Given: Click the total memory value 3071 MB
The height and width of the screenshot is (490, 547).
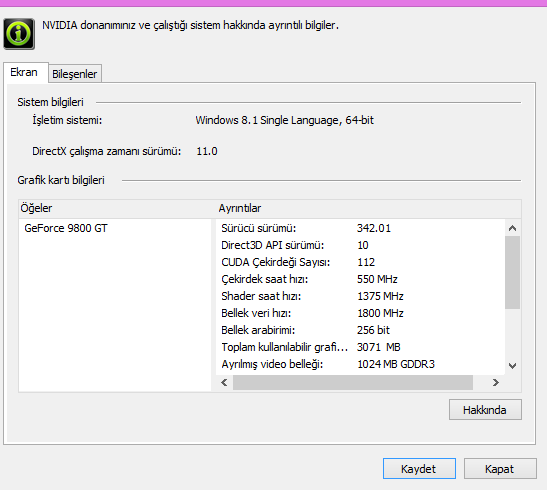Looking at the screenshot, I should (379, 347).
